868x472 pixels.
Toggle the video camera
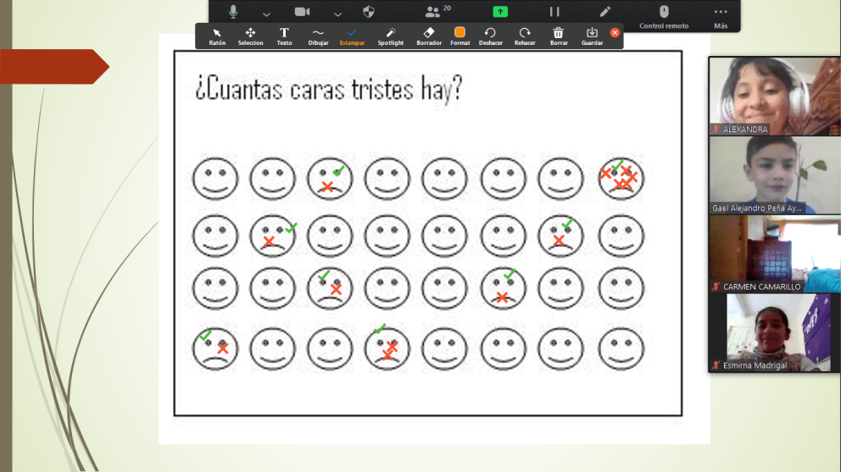pos(302,12)
